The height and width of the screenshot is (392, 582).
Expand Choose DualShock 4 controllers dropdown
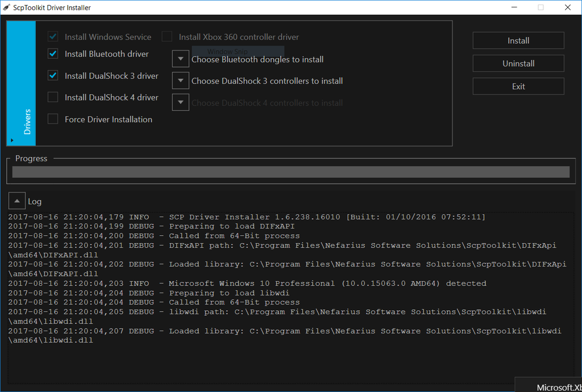(x=181, y=102)
